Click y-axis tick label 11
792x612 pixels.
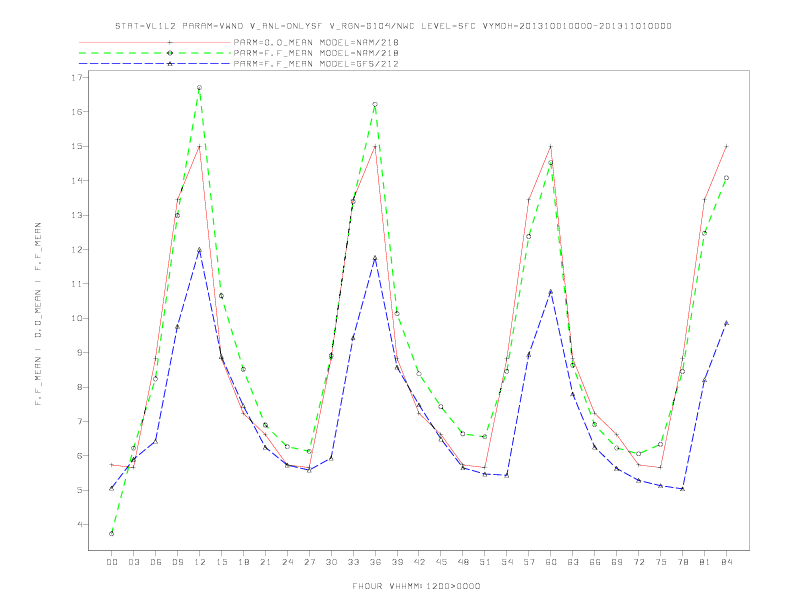click(x=77, y=284)
